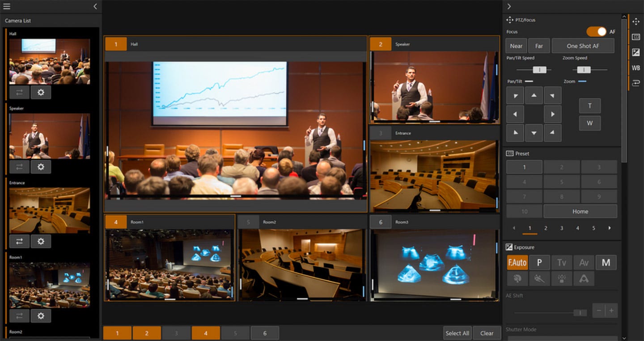Toggle camera 4 selection in bottom bar
The image size is (644, 341).
(x=206, y=333)
